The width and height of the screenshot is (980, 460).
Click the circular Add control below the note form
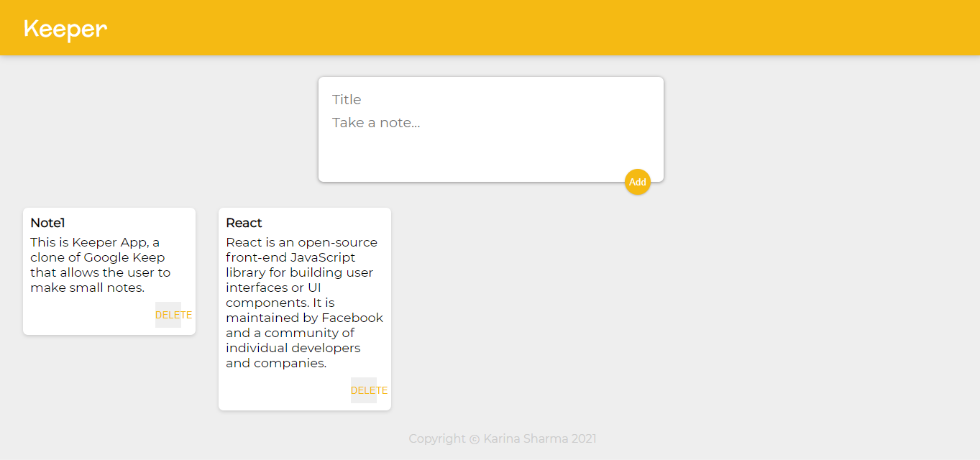[637, 182]
